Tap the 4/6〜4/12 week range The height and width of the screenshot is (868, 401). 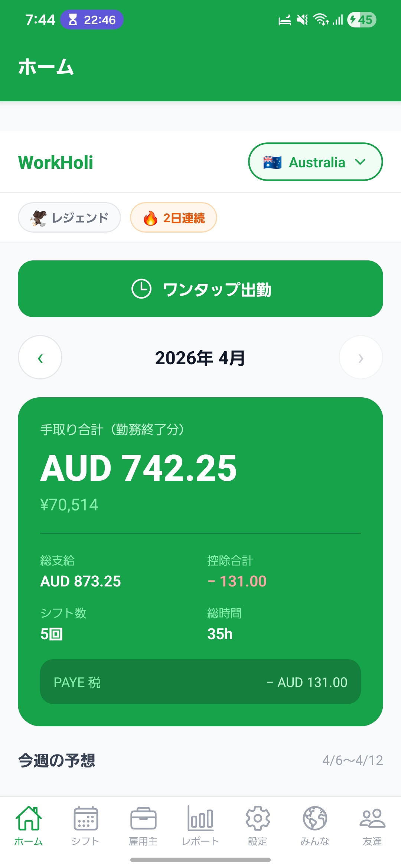click(x=352, y=760)
